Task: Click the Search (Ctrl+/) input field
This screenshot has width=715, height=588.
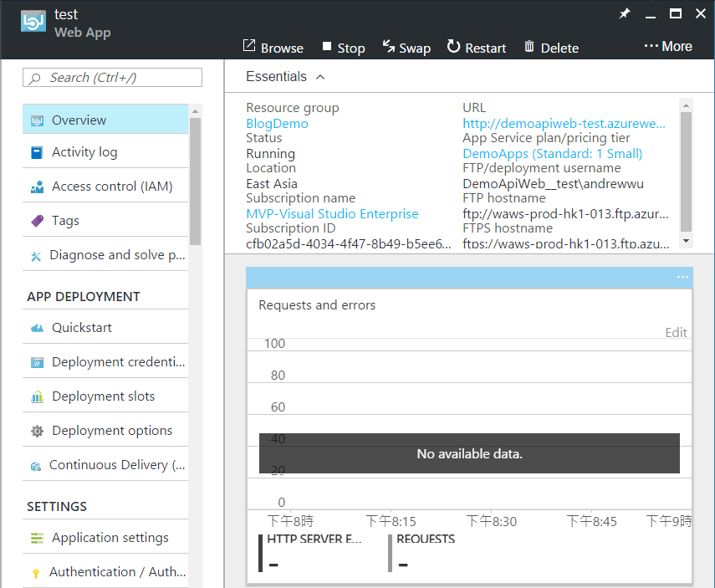Action: point(113,78)
